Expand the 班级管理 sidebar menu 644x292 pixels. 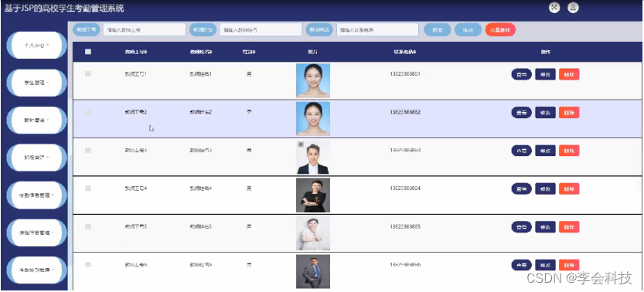pyautogui.click(x=37, y=158)
